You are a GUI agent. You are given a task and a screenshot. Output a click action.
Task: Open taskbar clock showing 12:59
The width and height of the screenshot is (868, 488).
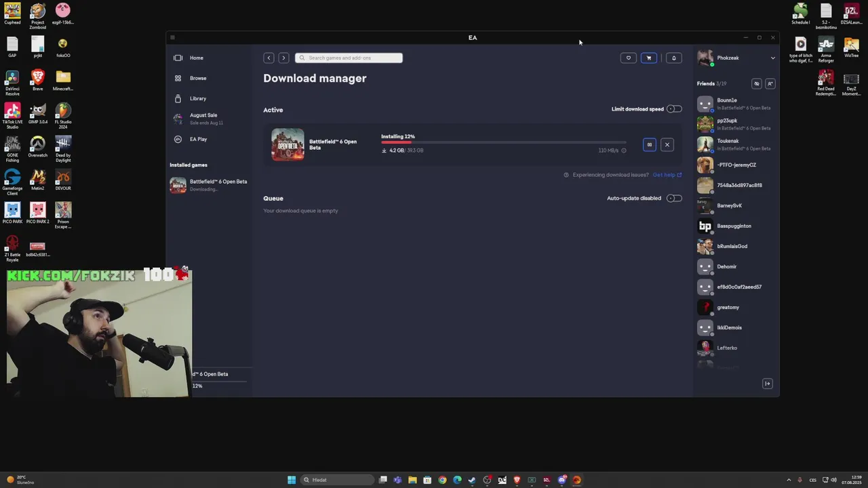tap(851, 480)
